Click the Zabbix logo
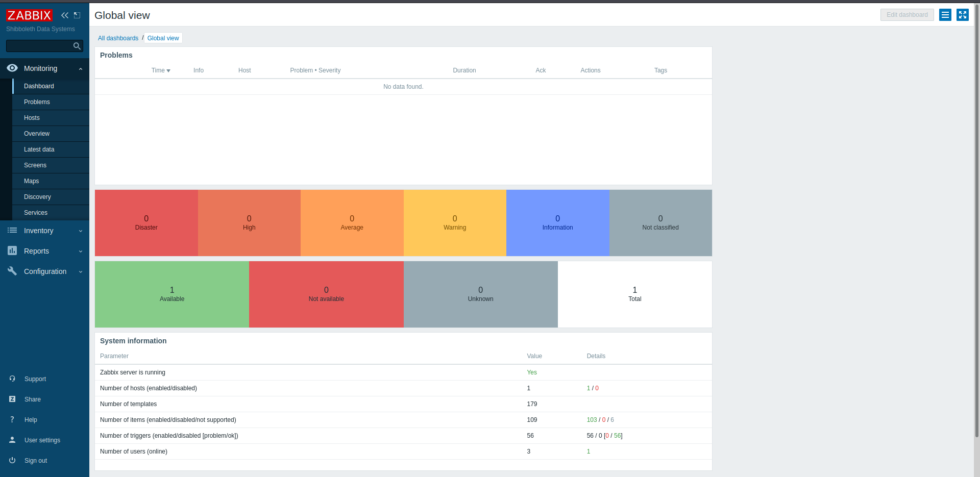This screenshot has height=477, width=980. [x=29, y=15]
